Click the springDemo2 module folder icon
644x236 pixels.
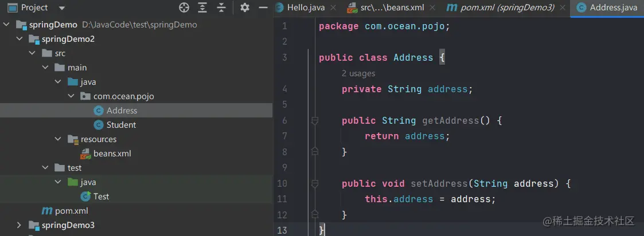pyautogui.click(x=34, y=40)
